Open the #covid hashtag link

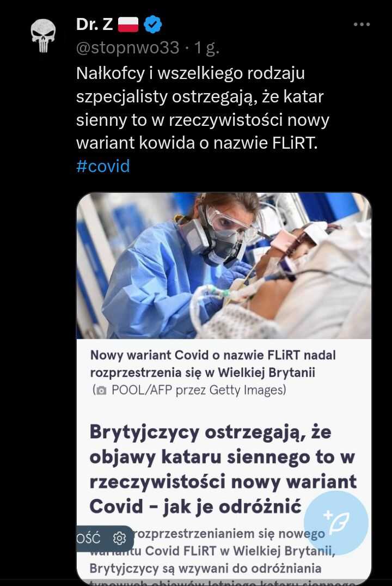point(103,166)
